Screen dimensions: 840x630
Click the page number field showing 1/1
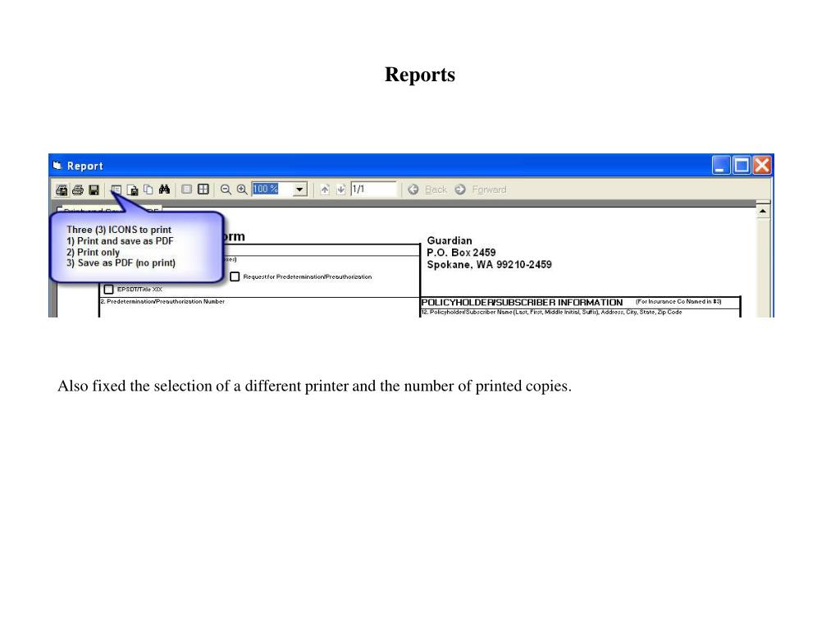point(373,189)
